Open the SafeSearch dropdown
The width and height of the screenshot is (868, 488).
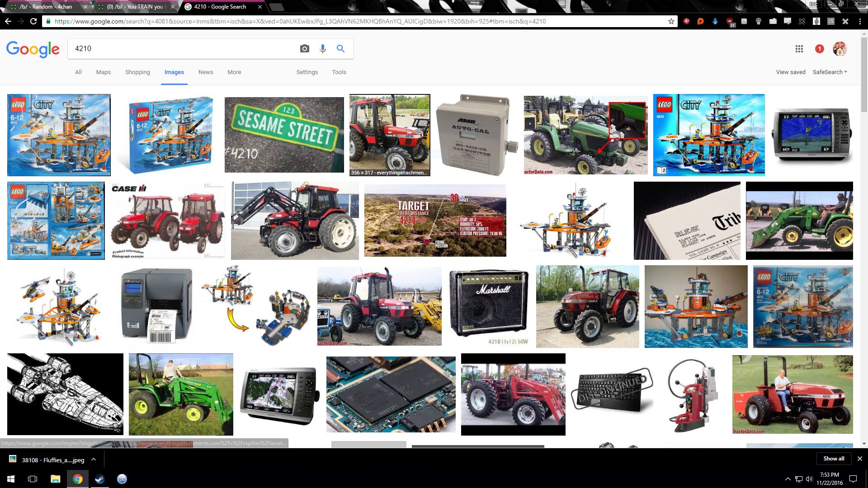click(830, 72)
